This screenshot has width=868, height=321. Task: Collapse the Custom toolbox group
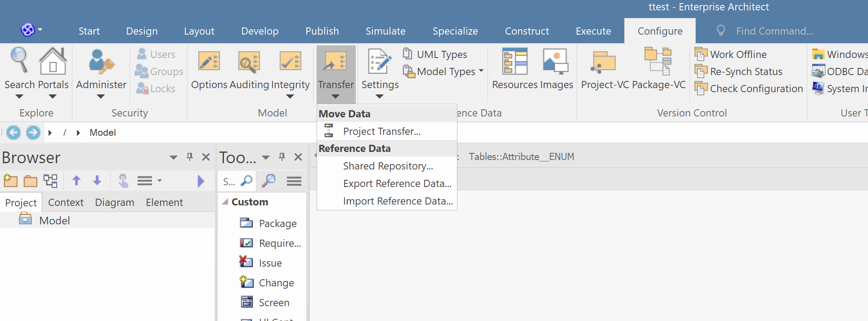(225, 202)
